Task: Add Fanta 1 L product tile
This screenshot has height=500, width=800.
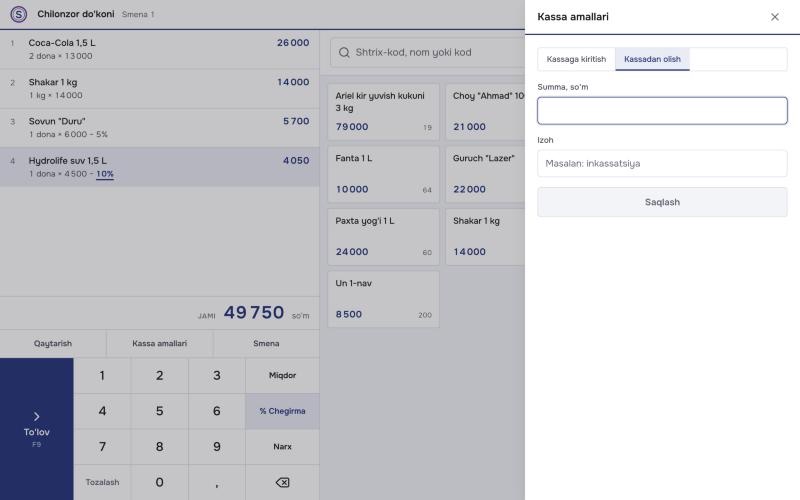Action: [x=383, y=174]
